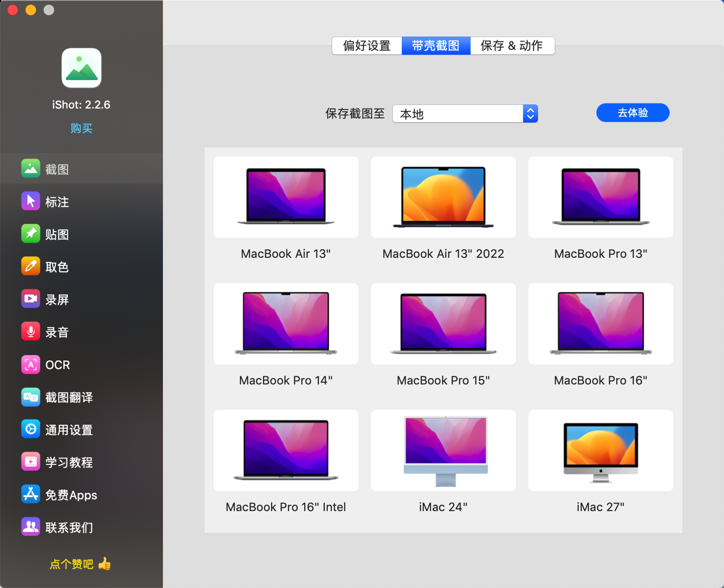Click the 通用设置 sidebar label
This screenshot has width=724, height=588.
(x=69, y=430)
